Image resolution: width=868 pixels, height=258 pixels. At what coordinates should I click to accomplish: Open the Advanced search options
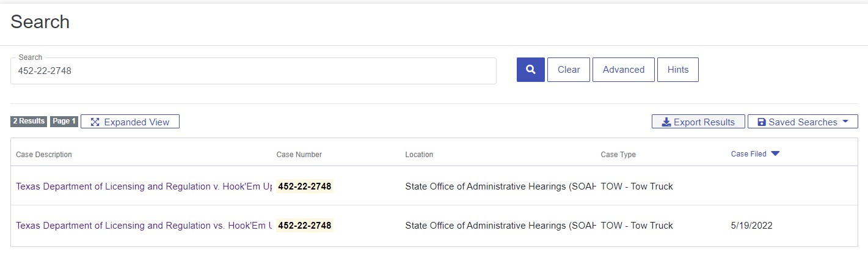[x=624, y=70]
